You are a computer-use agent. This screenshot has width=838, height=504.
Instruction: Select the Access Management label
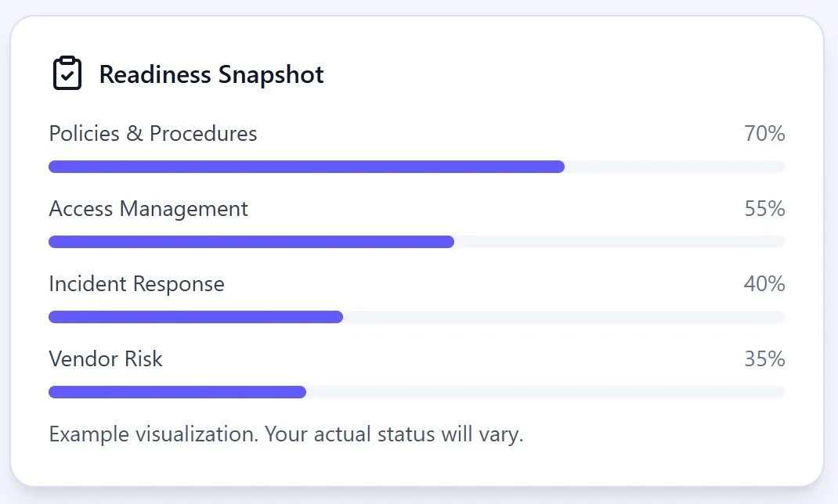(149, 209)
